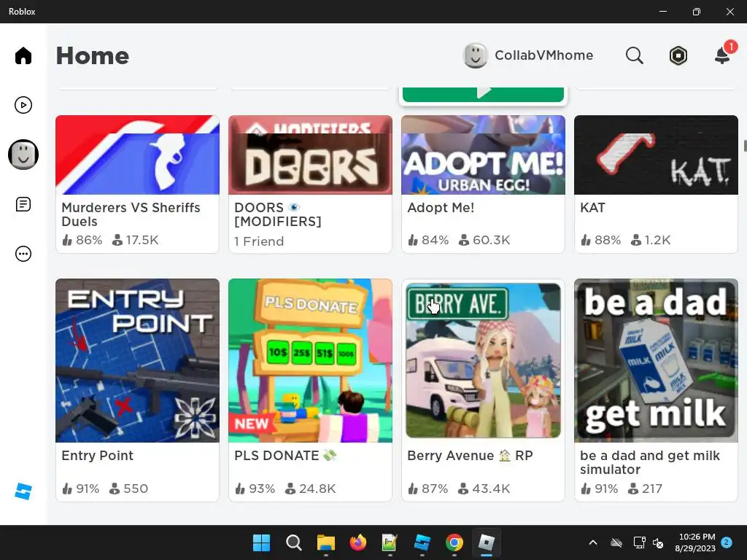The width and height of the screenshot is (747, 560).
Task: Open File Explorer from the taskbar
Action: (x=326, y=542)
